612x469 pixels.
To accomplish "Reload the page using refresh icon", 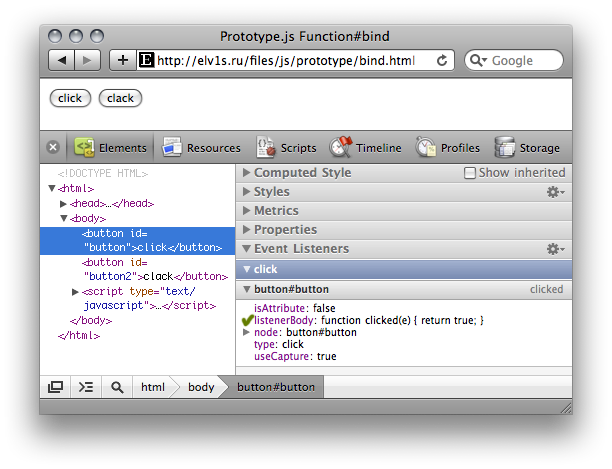I will click(442, 60).
